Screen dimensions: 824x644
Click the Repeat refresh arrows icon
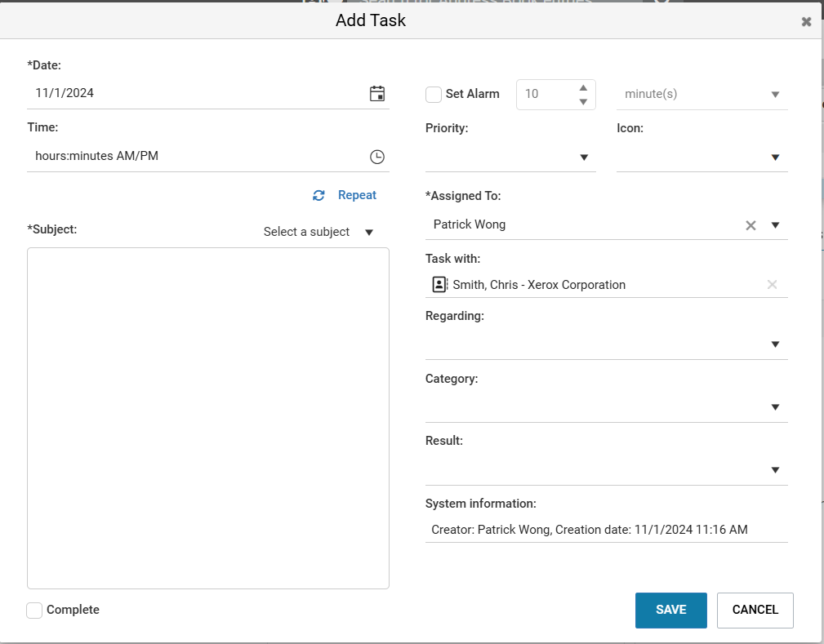(x=318, y=195)
